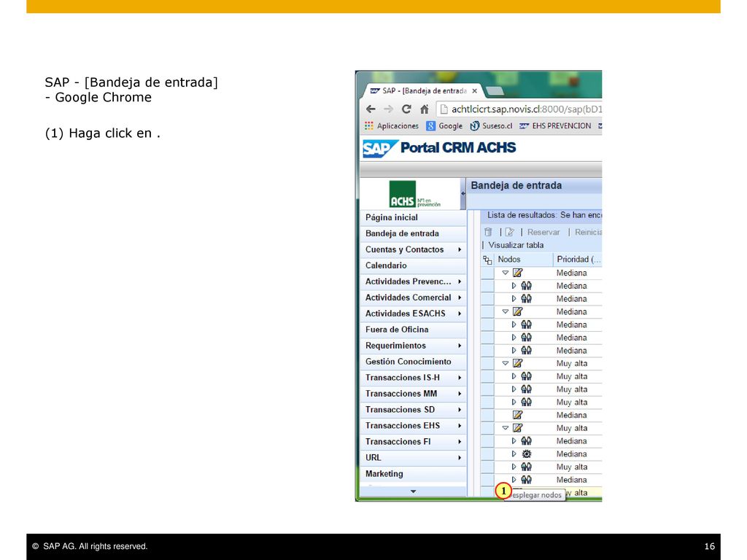
Task: Expand the Transacciones FI submenu arrow
Action: tap(460, 441)
